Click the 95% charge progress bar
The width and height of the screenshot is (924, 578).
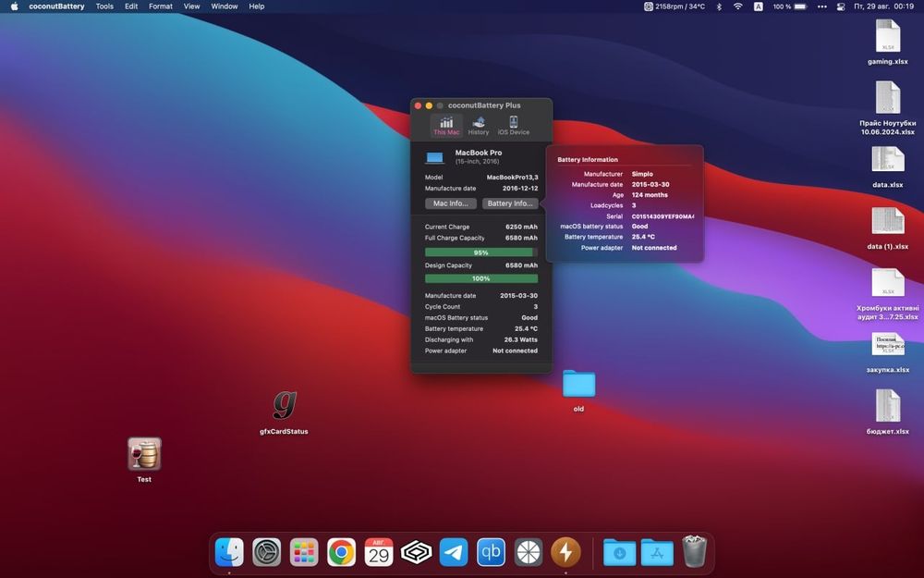(x=480, y=252)
